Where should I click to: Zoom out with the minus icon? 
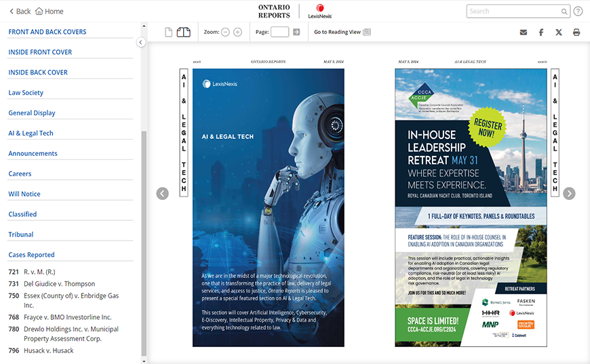click(226, 32)
